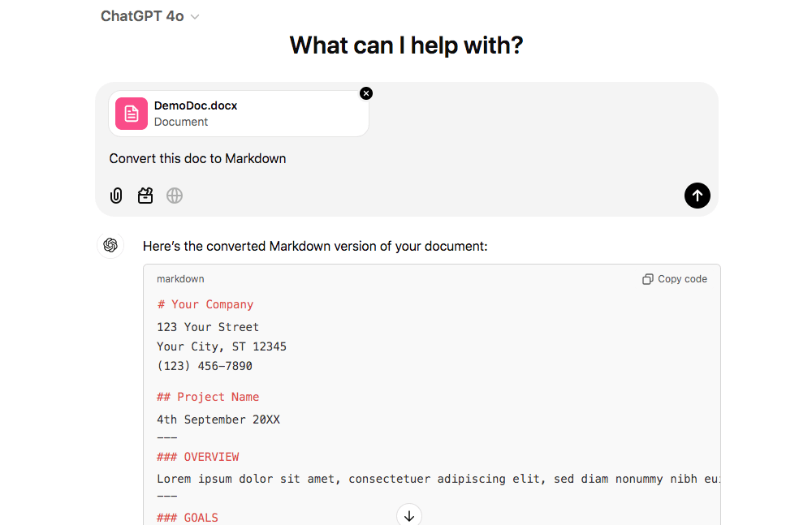
Task: Jump to bottom with the down arrow
Action: point(409,515)
